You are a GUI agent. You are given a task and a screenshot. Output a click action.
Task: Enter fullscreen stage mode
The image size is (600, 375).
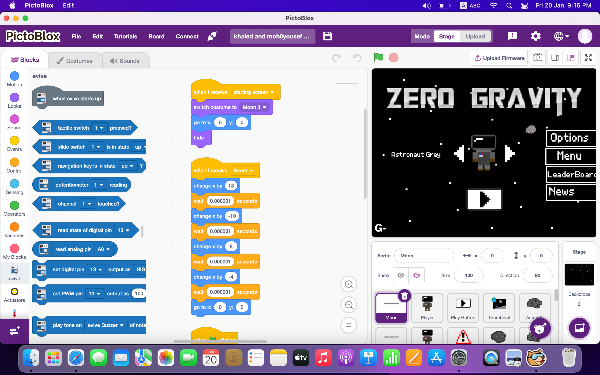(589, 58)
